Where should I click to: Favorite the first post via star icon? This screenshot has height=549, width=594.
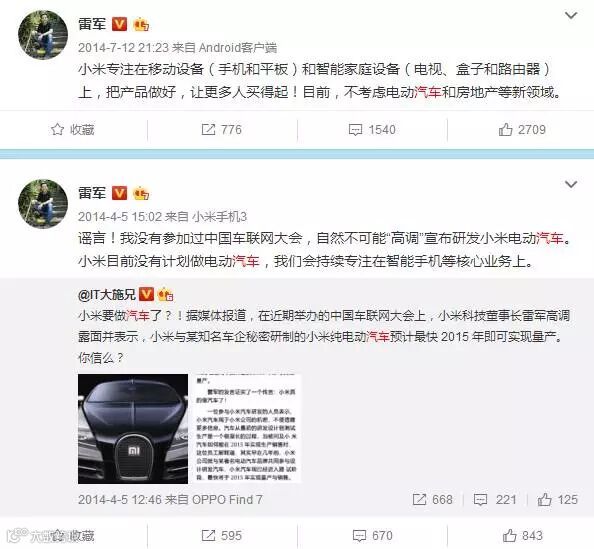[x=72, y=130]
